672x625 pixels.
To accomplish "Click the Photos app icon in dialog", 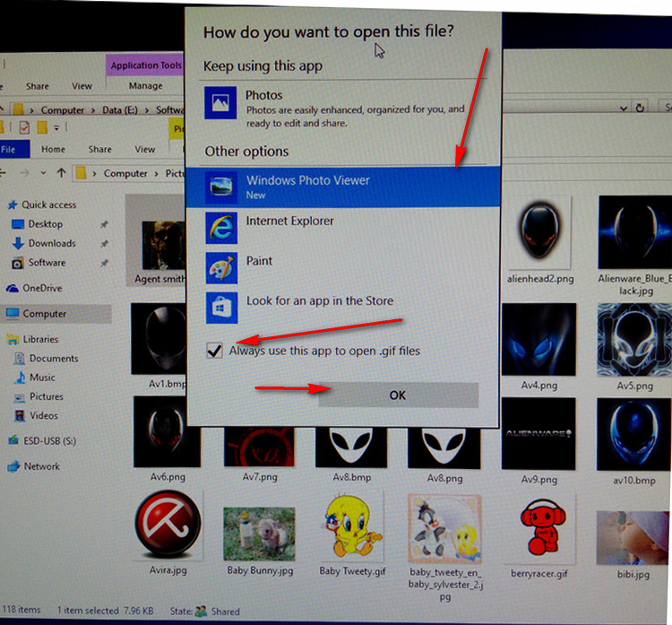I will (220, 103).
